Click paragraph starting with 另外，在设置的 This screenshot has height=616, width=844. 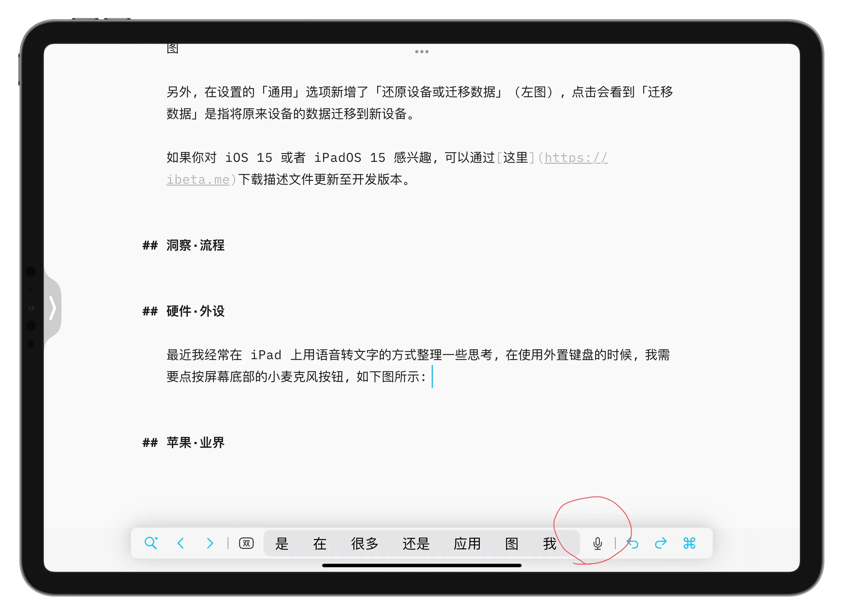[x=419, y=103]
